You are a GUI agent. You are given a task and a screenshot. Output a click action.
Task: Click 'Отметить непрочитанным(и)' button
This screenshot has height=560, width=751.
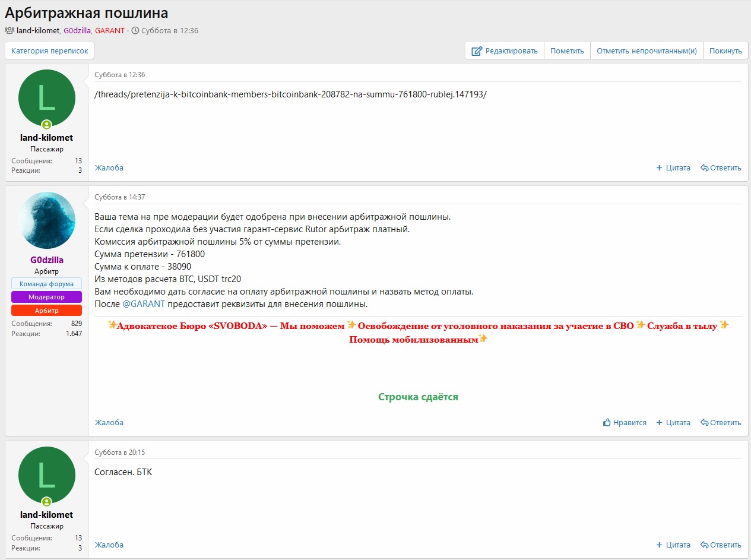click(647, 51)
